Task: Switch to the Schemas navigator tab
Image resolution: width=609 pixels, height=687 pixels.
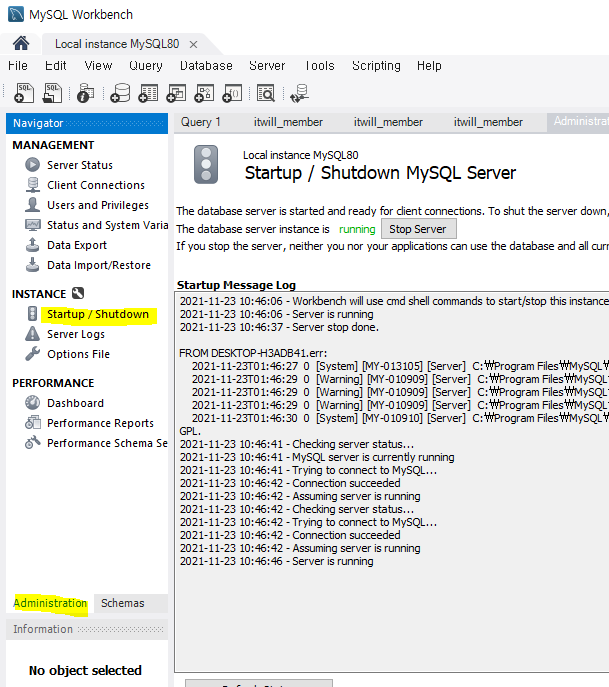Action: [123, 603]
